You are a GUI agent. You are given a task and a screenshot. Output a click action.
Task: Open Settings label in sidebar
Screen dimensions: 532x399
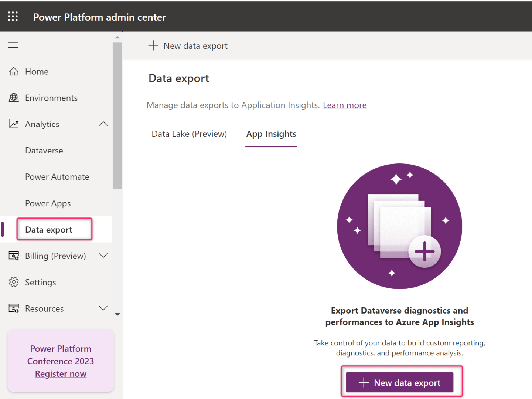[41, 282]
